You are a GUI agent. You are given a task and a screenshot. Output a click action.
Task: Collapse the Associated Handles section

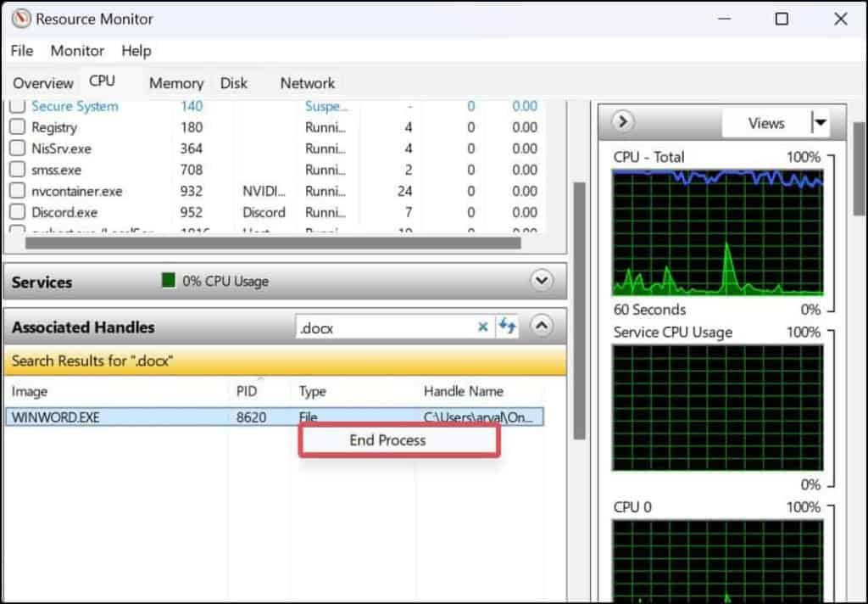pos(541,326)
